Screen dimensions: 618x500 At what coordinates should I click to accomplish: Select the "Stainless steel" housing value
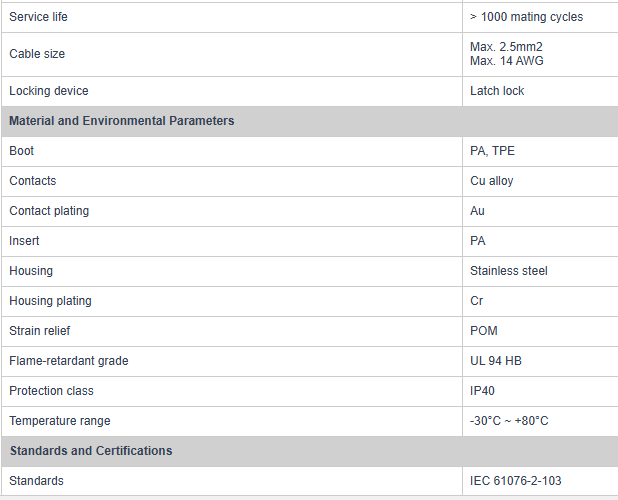pos(509,271)
